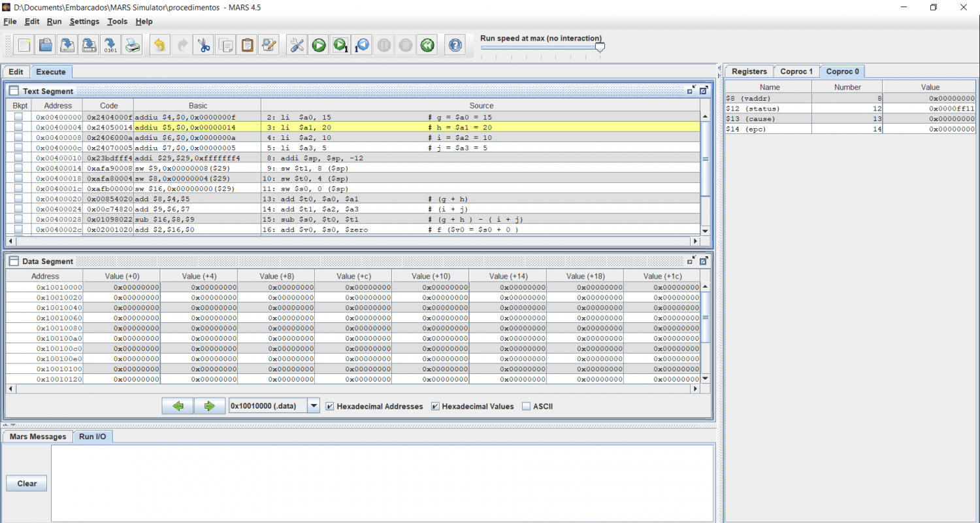Show the Mars Messages tab
Viewport: 980px width, 523px height.
click(x=38, y=436)
